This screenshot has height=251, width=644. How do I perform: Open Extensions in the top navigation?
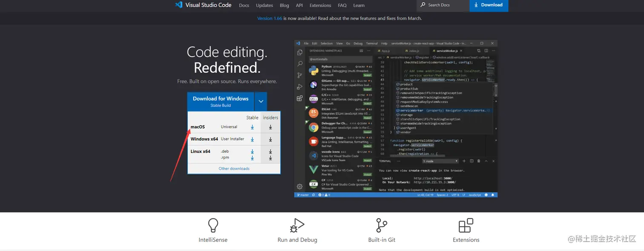(320, 6)
